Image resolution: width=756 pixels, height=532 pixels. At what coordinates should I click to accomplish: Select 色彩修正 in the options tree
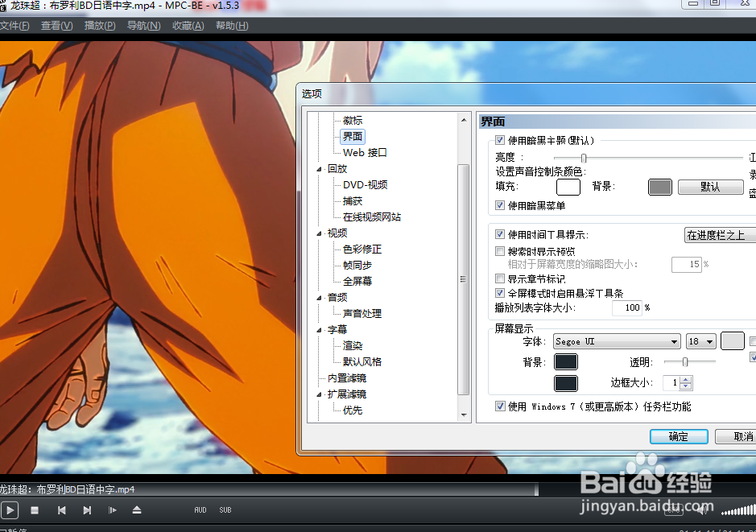point(362,250)
